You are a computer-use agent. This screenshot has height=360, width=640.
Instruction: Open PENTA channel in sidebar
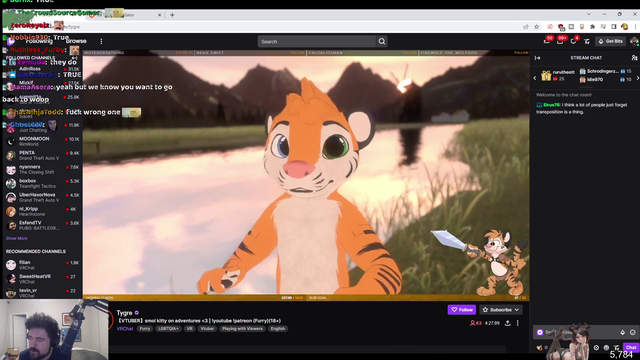[42, 155]
